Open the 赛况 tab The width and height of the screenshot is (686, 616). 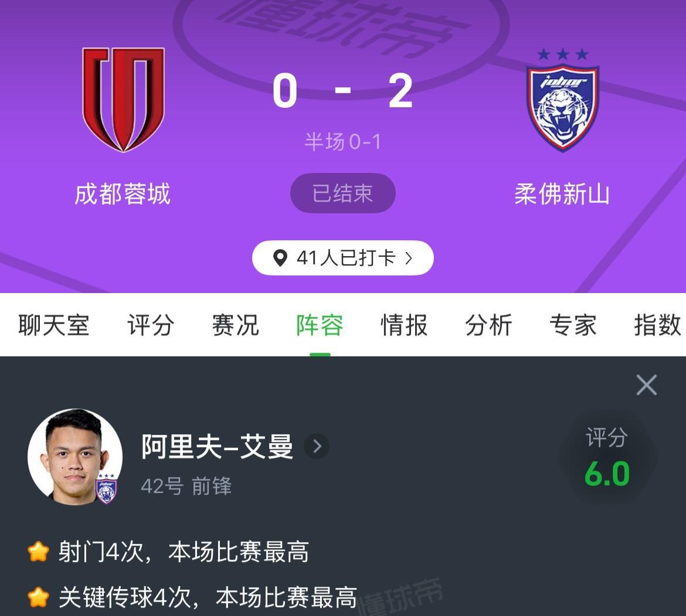coord(235,325)
